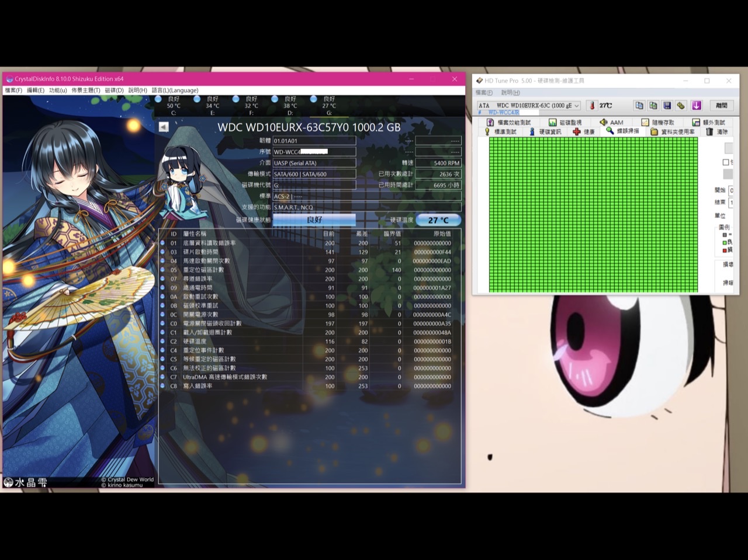The height and width of the screenshot is (560, 748).
Task: Switch to 隨機存取 tab in HD Tune
Action: [x=658, y=122]
